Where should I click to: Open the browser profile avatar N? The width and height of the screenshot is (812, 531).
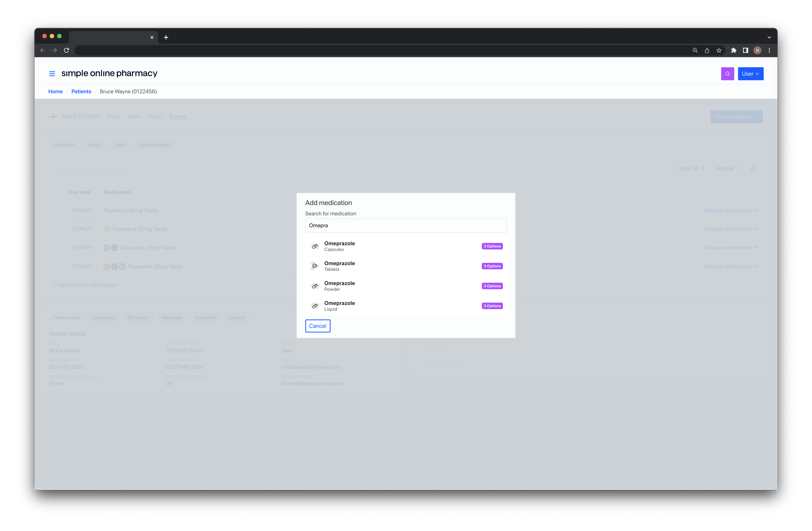[x=757, y=51]
